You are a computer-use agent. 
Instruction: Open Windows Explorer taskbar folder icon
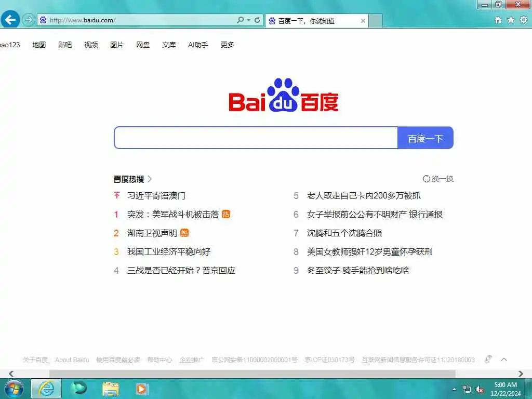coord(111,389)
